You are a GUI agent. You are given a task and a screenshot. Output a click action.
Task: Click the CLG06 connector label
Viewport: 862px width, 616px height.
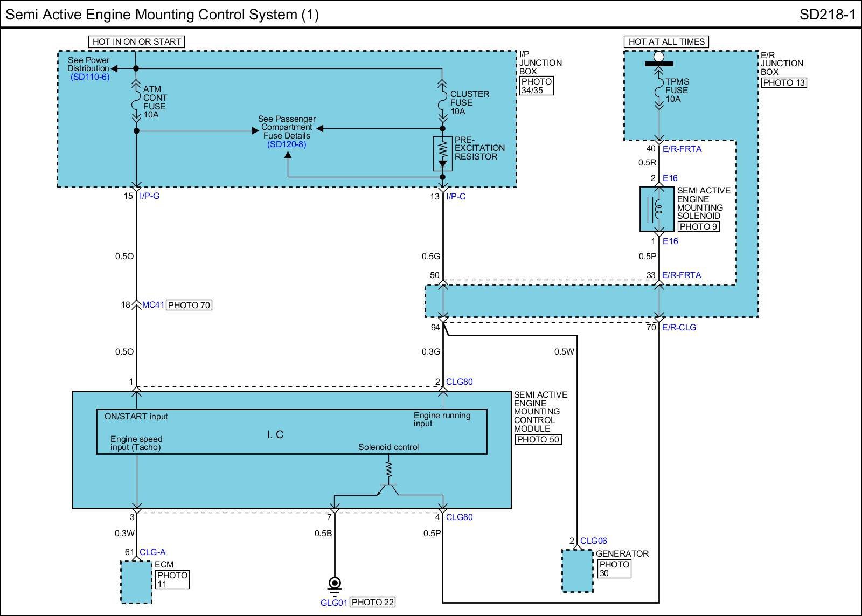point(593,541)
